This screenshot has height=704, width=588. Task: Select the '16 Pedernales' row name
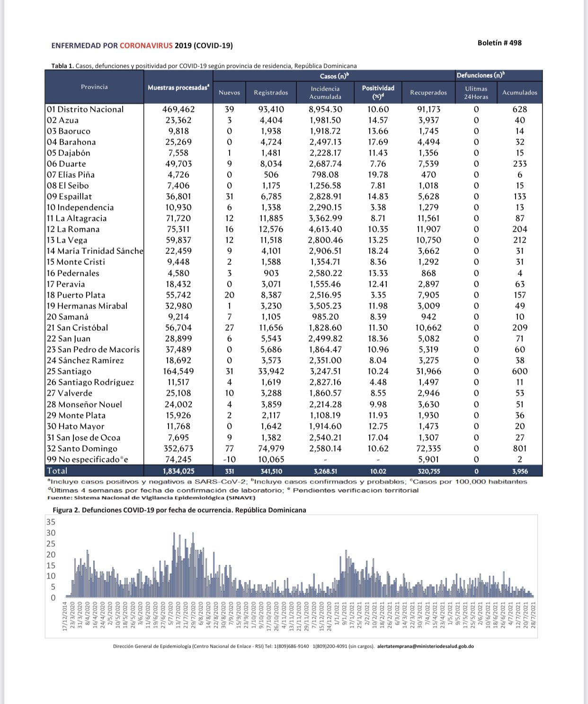pyautogui.click(x=73, y=273)
